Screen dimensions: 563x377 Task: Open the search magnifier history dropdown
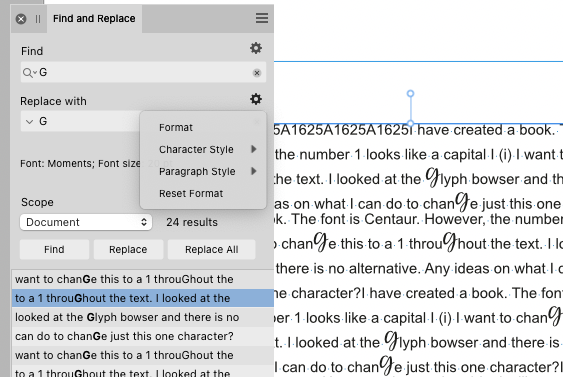29,73
